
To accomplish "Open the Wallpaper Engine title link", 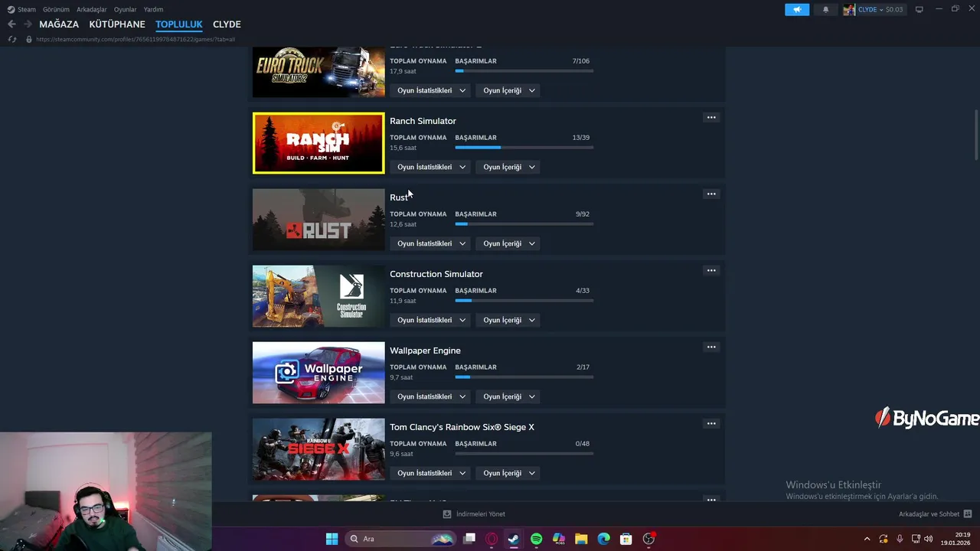I will point(425,350).
